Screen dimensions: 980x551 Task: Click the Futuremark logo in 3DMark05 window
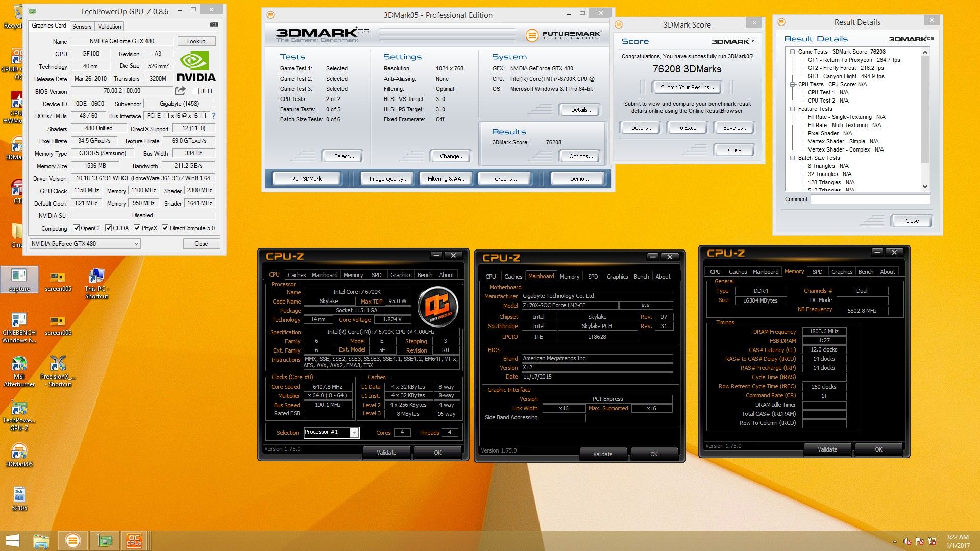[x=563, y=35]
